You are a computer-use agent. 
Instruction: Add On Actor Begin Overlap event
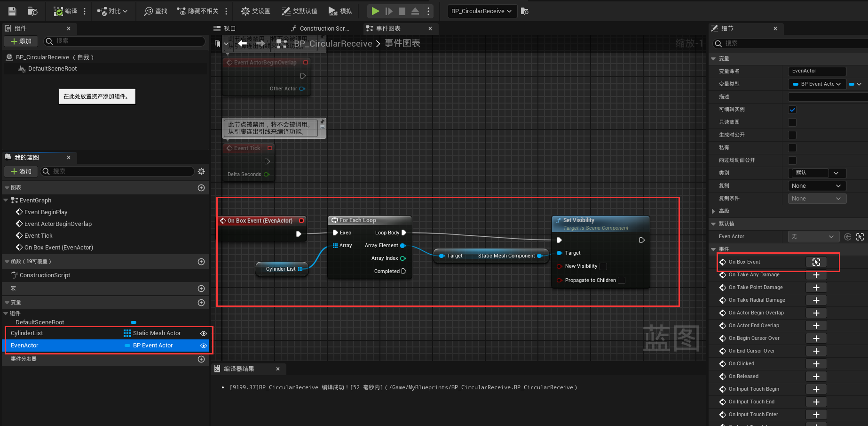pyautogui.click(x=816, y=313)
